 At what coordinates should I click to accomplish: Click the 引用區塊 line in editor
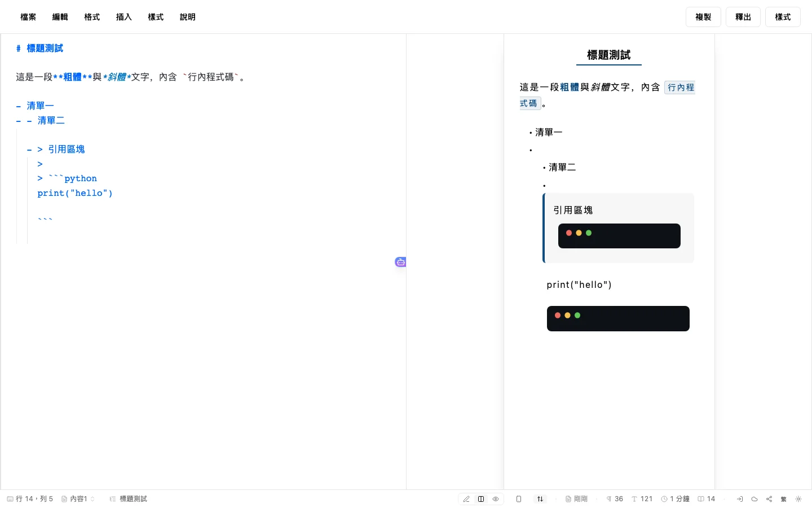pyautogui.click(x=56, y=149)
